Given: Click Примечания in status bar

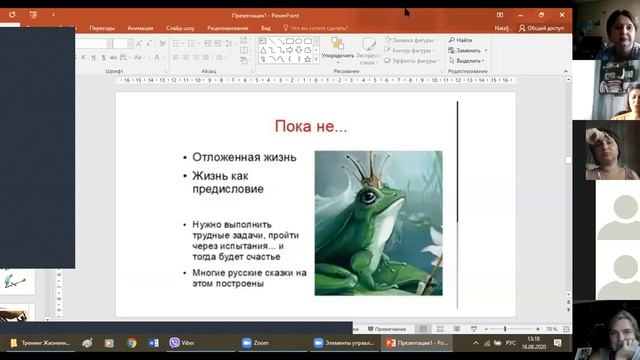Looking at the screenshot, I should pyautogui.click(x=387, y=329).
